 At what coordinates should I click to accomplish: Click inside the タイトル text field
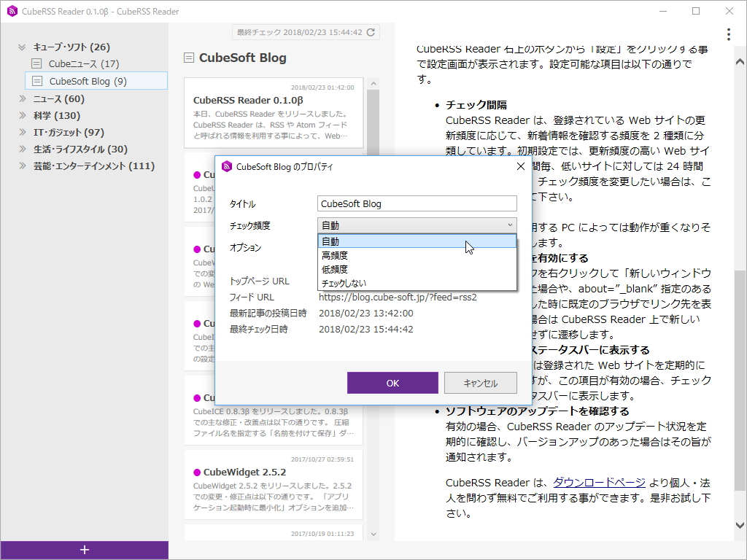(x=416, y=203)
